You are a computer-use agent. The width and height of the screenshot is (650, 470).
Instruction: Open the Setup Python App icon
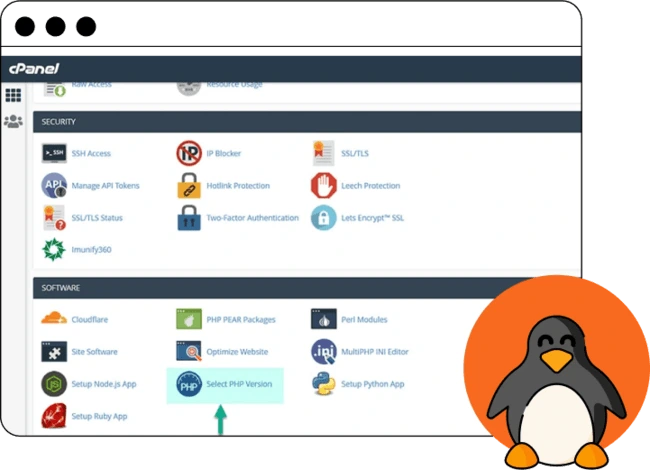[323, 384]
